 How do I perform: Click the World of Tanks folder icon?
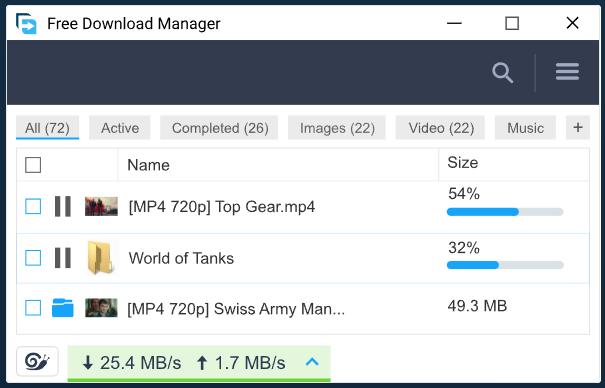click(x=101, y=258)
